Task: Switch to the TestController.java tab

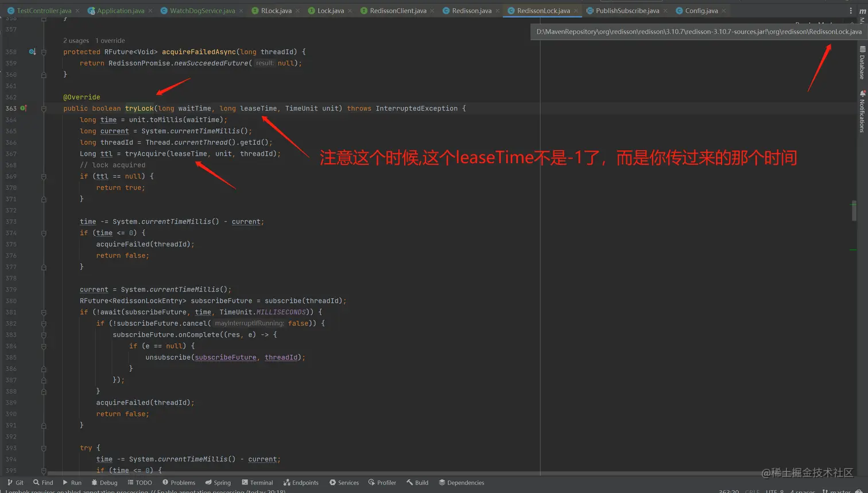Action: pyautogui.click(x=44, y=10)
